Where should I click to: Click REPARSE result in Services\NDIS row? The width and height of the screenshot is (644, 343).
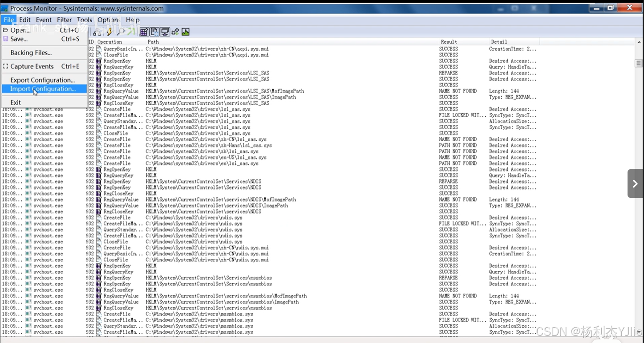click(x=448, y=181)
